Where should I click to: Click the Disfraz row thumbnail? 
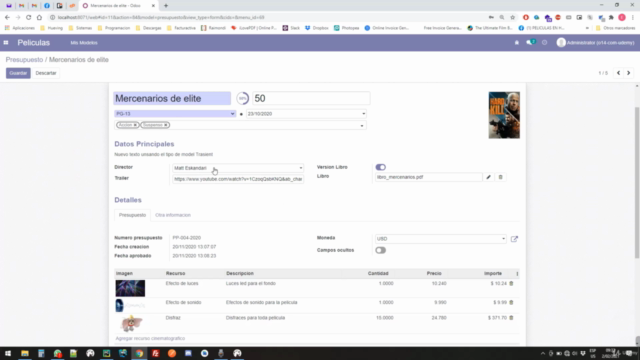(x=131, y=323)
